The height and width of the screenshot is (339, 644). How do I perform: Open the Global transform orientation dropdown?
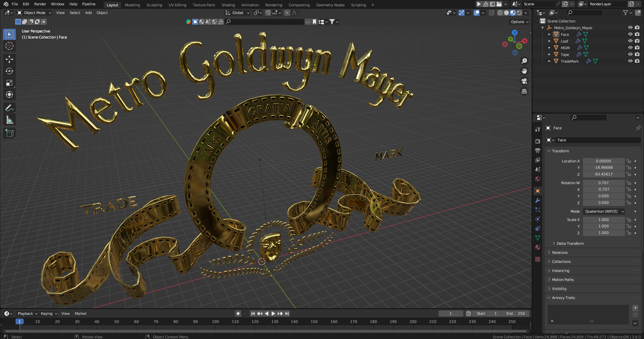pyautogui.click(x=237, y=13)
